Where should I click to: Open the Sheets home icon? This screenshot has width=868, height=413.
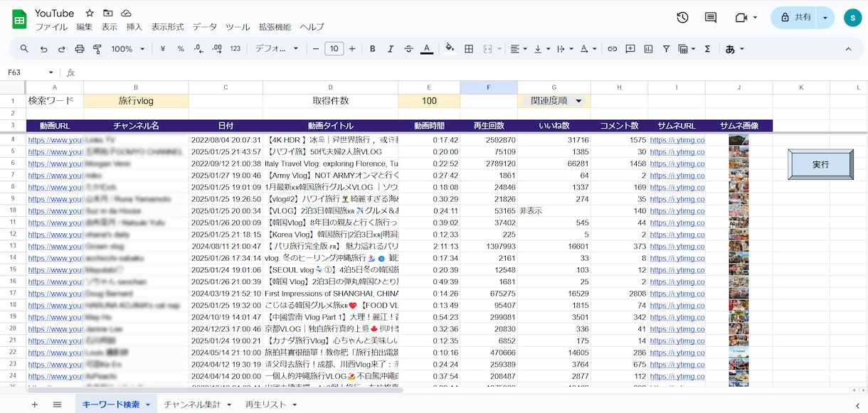click(x=19, y=19)
